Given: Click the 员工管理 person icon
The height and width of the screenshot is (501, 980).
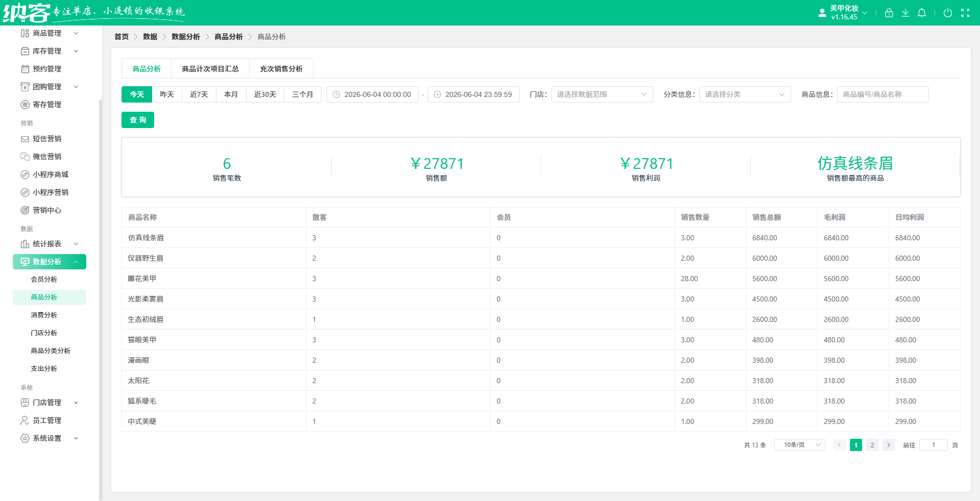Looking at the screenshot, I should click(x=24, y=420).
